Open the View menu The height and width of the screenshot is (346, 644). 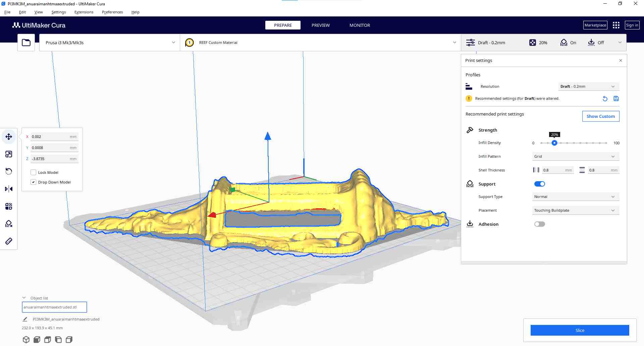click(39, 12)
